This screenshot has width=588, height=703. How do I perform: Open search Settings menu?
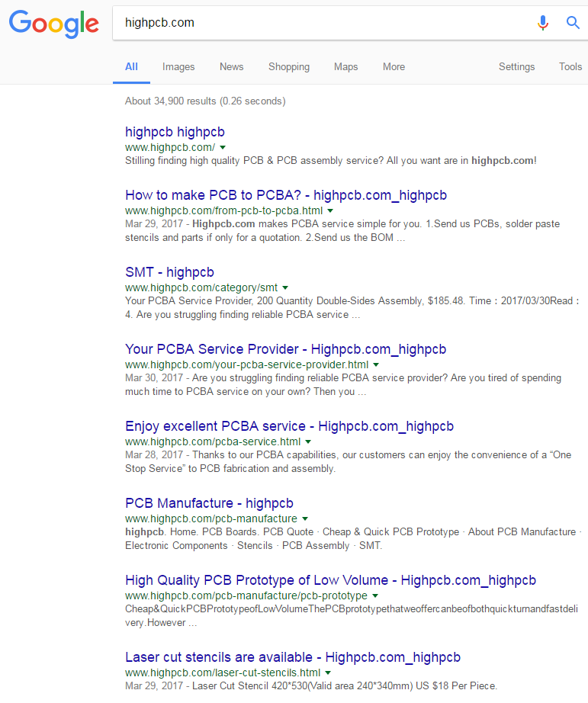pyautogui.click(x=516, y=67)
